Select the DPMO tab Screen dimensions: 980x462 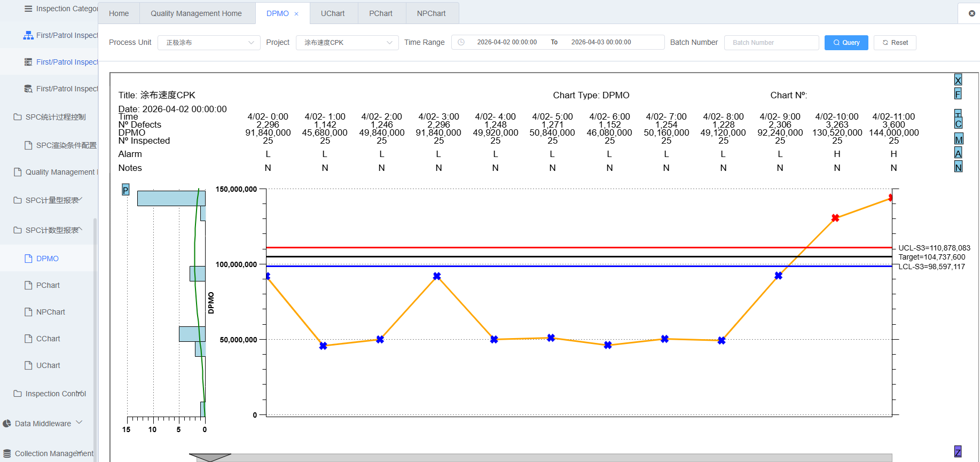278,13
